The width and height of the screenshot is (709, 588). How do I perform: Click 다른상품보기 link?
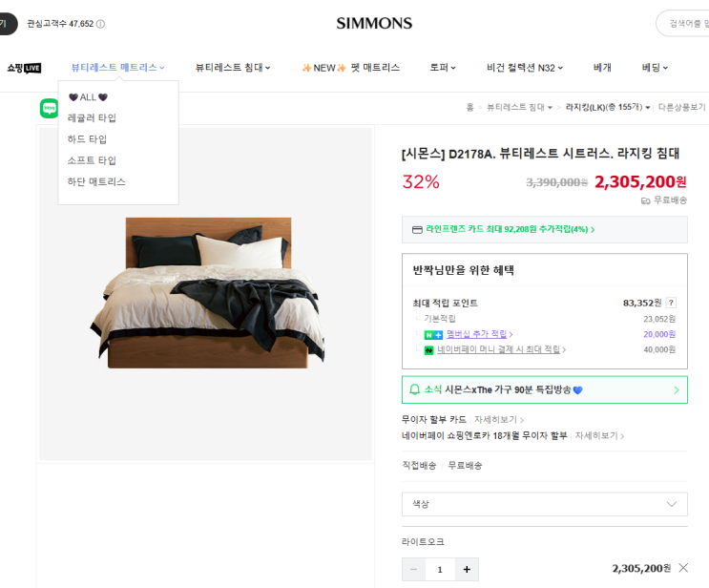point(681,108)
